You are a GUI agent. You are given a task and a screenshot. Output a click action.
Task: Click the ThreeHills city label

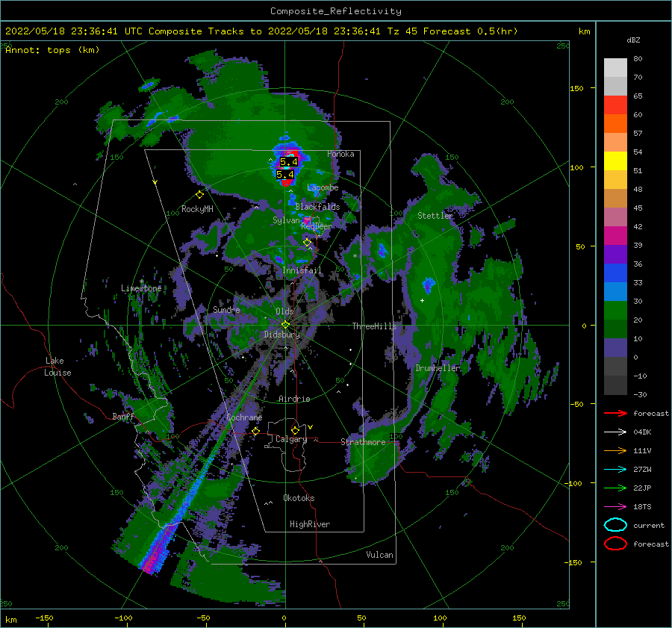(x=374, y=326)
